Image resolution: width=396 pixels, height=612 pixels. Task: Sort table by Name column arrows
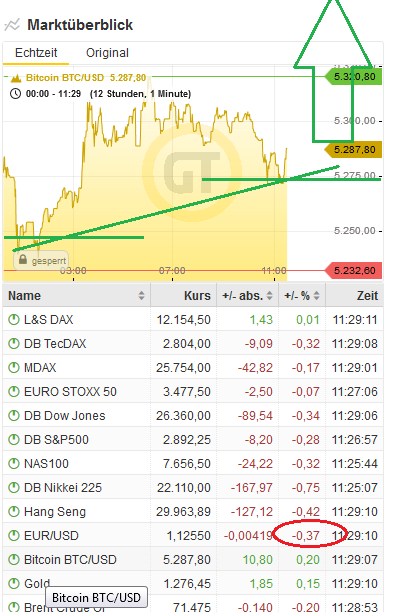point(141,295)
